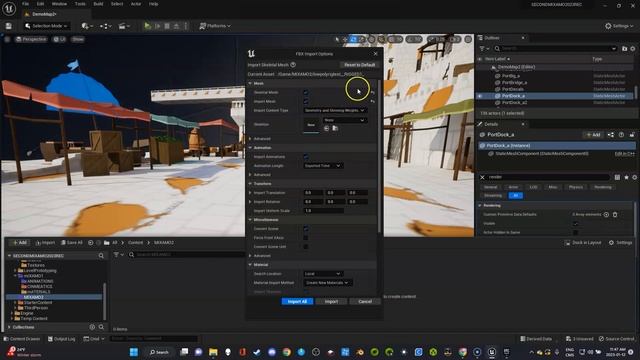Collapse the Miscellaneous section

tap(250, 220)
